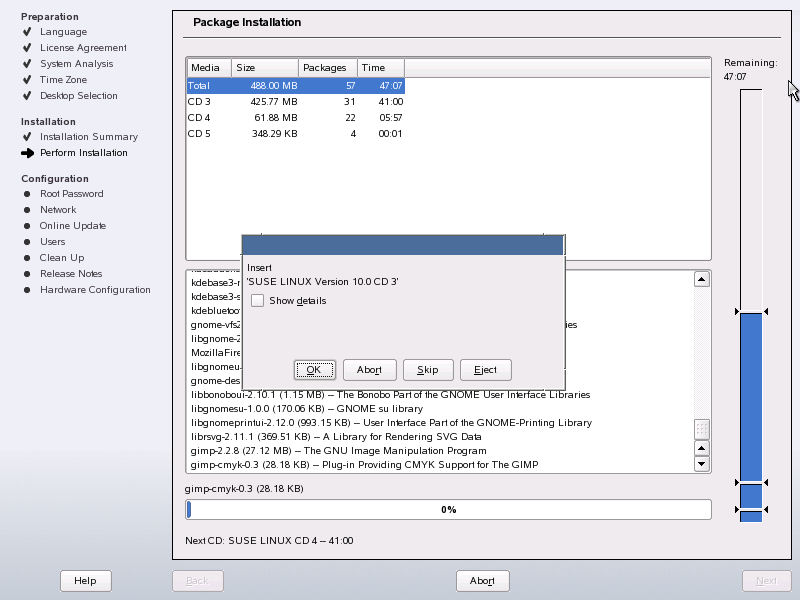Click the Release Notes step label
This screenshot has height=600, width=800.
click(71, 273)
